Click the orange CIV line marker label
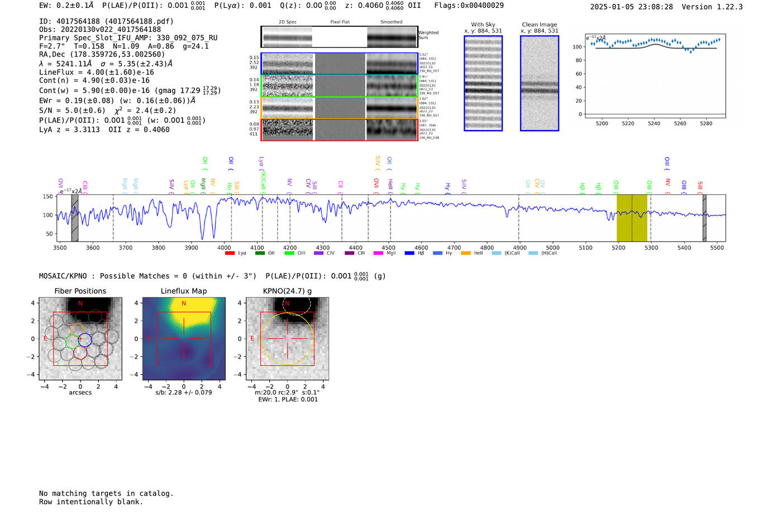Viewport: 782px width, 532px height. [537, 186]
